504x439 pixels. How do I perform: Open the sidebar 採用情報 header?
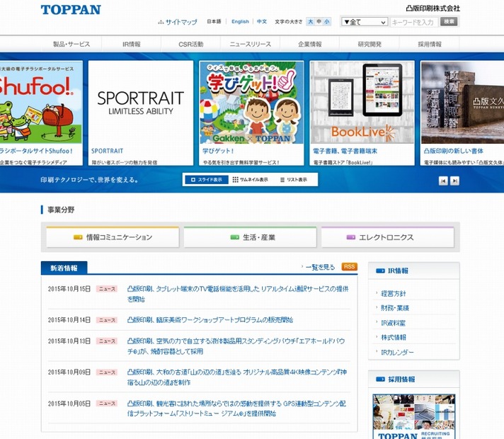pyautogui.click(x=413, y=380)
